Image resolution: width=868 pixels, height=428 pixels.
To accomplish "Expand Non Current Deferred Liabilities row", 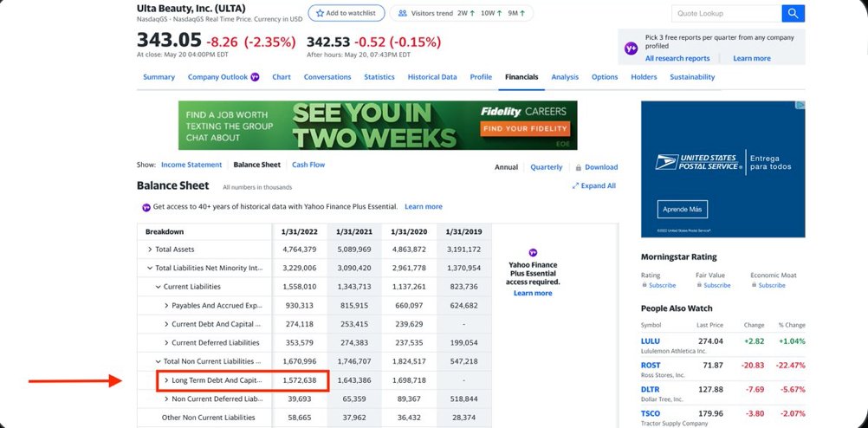I will pos(166,399).
